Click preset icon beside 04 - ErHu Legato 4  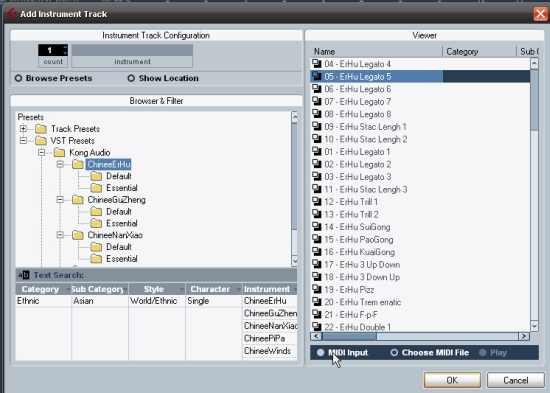tap(317, 64)
